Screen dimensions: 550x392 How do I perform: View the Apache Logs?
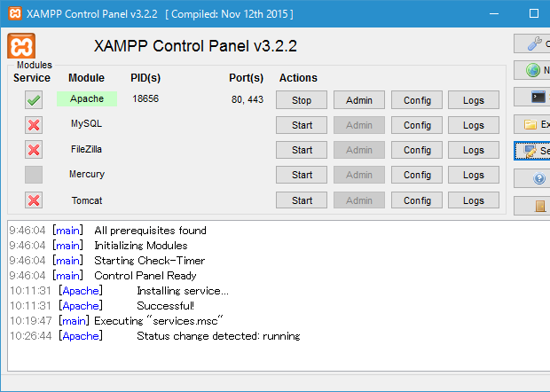[x=474, y=100]
